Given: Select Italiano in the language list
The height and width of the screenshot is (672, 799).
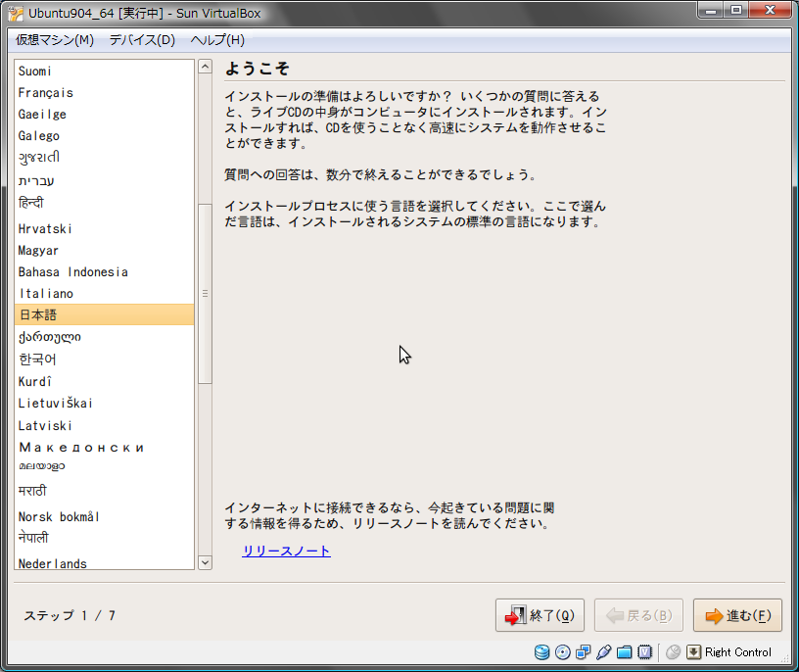Looking at the screenshot, I should coord(105,294).
